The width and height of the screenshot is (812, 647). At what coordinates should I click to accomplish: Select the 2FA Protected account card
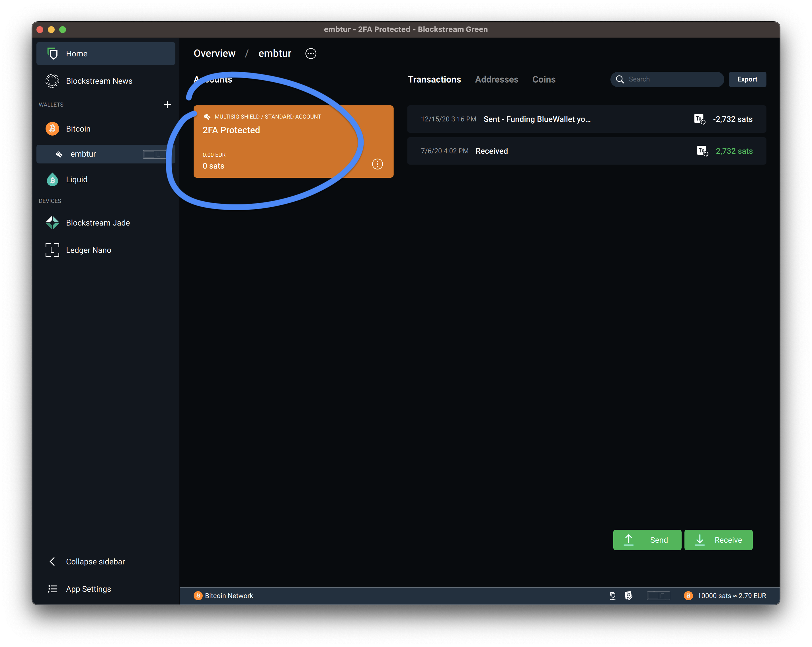(293, 142)
